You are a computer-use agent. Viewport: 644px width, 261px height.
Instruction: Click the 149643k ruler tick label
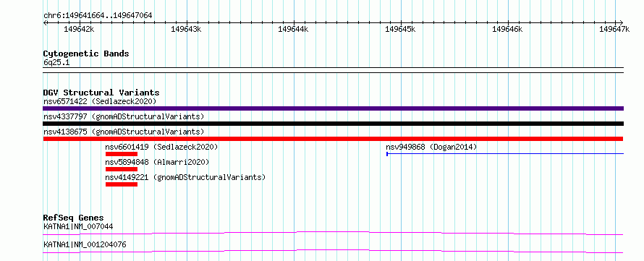pyautogui.click(x=187, y=29)
